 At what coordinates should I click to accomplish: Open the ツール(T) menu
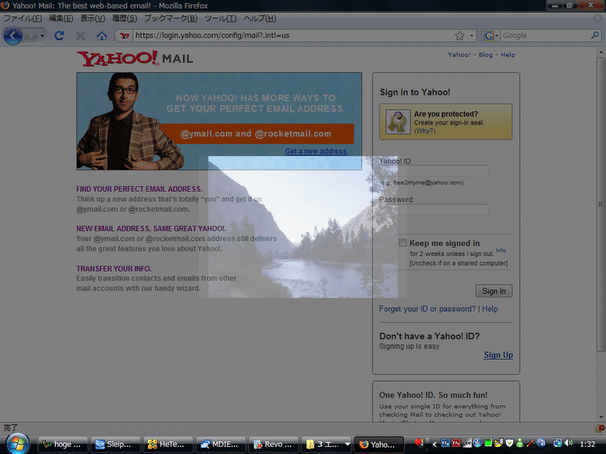tap(246, 18)
